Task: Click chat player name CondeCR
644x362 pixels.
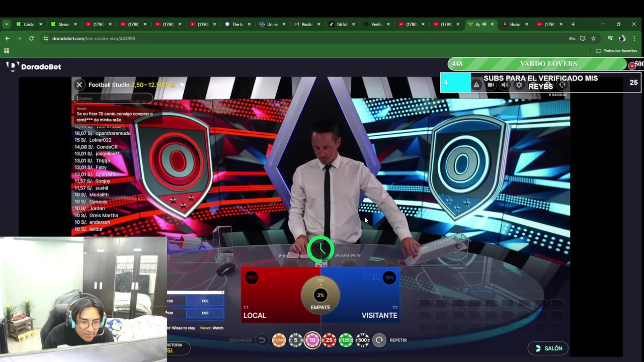Action: click(x=107, y=147)
